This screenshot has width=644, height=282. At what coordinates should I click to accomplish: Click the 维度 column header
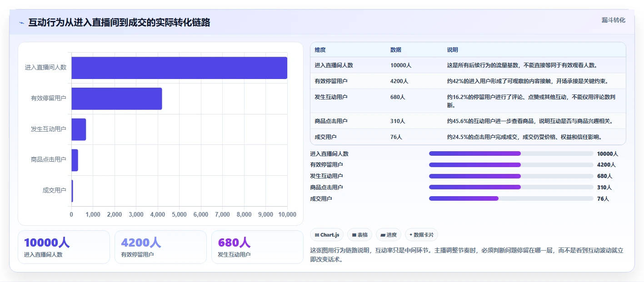point(320,50)
